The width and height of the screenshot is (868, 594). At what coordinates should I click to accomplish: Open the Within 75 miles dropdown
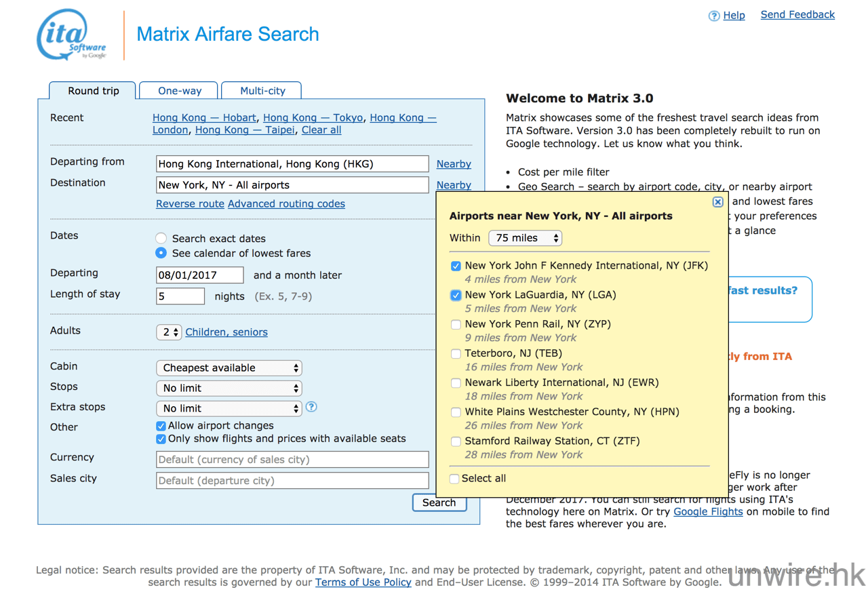point(525,238)
